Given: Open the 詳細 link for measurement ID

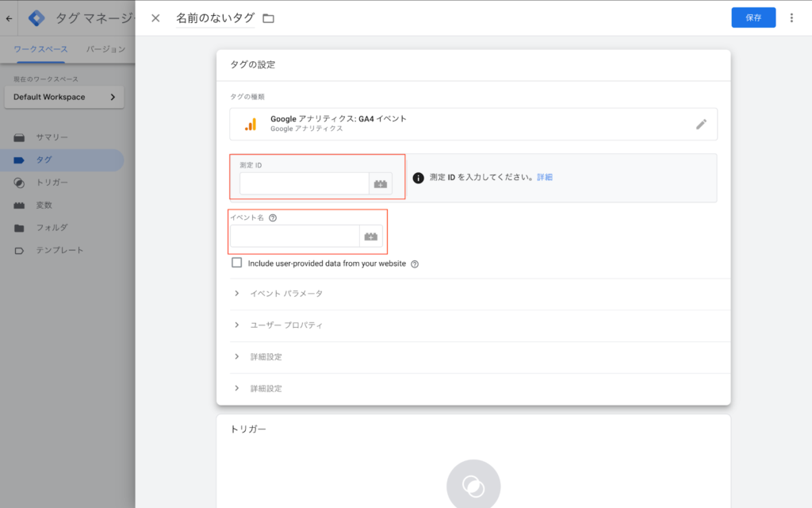Looking at the screenshot, I should [545, 177].
